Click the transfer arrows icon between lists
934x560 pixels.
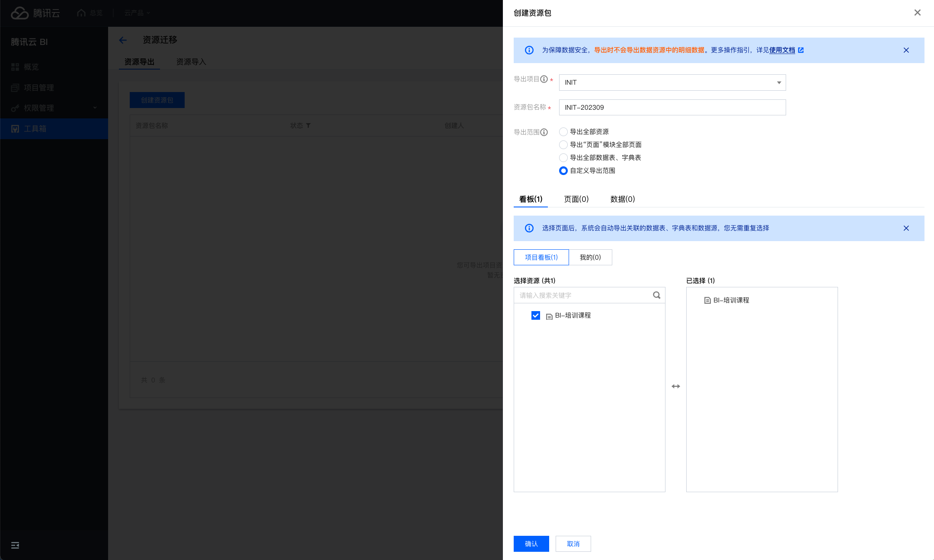676,386
